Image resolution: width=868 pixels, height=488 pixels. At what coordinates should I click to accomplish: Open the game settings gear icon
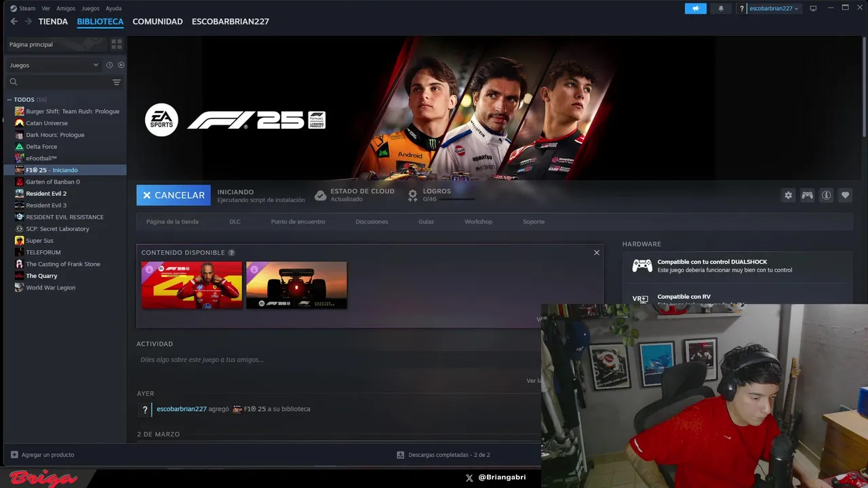(788, 195)
